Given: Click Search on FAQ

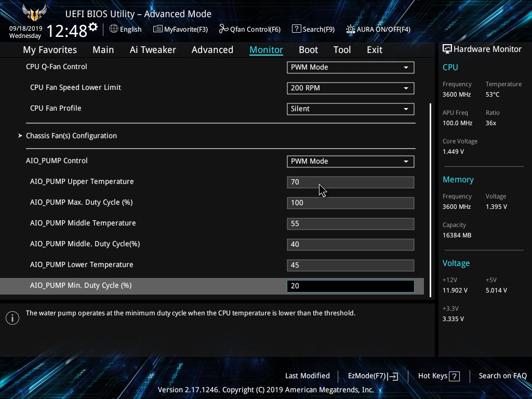Looking at the screenshot, I should click(x=502, y=376).
